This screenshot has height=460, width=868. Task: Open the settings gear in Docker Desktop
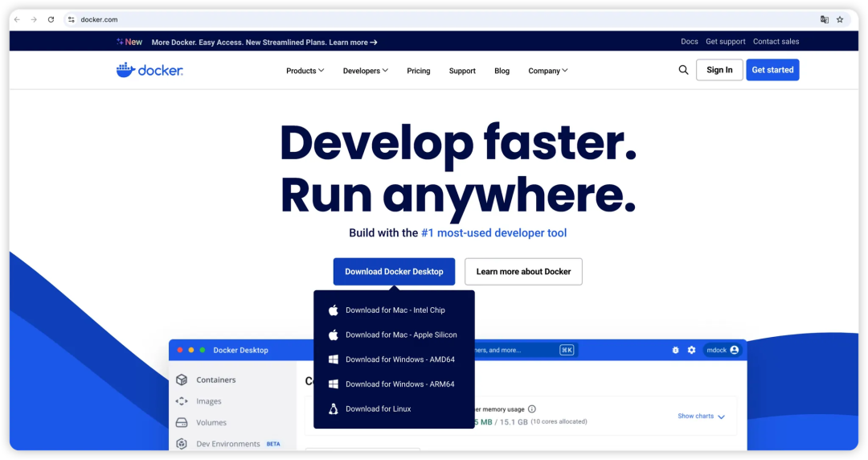click(x=691, y=351)
